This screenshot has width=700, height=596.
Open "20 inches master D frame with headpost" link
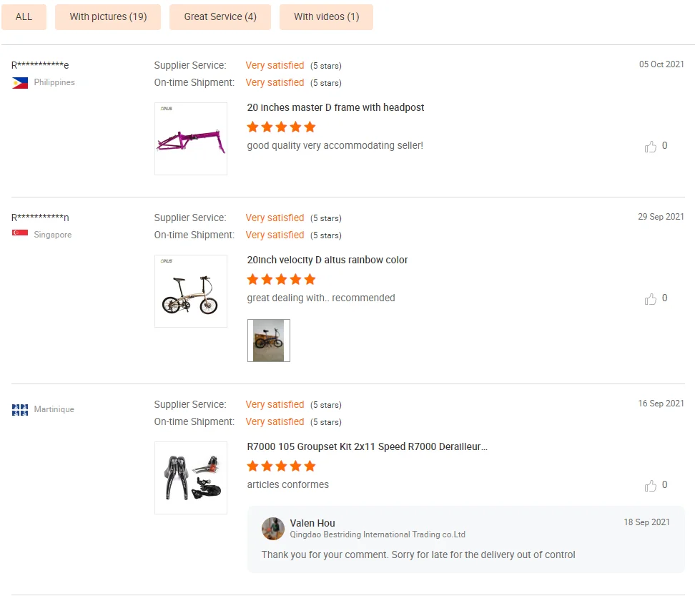tap(335, 107)
